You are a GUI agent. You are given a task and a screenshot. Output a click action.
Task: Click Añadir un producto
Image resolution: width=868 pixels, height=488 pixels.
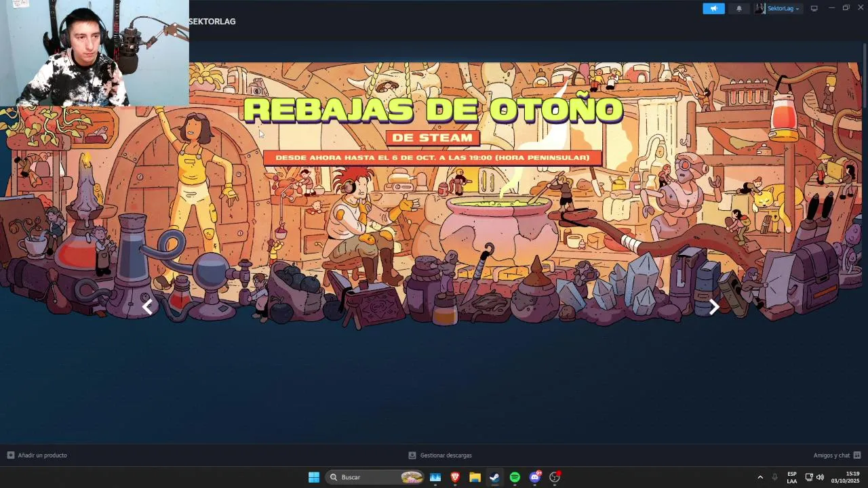42,455
